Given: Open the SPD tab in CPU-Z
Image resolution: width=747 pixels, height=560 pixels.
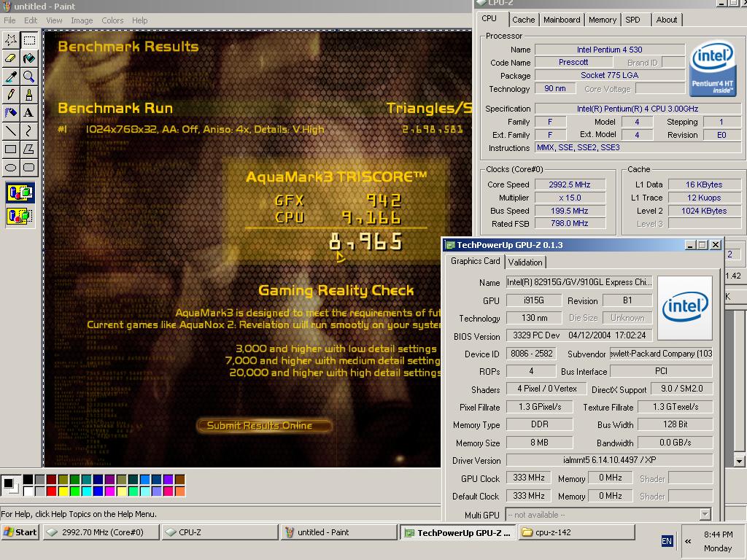Looking at the screenshot, I should point(632,20).
